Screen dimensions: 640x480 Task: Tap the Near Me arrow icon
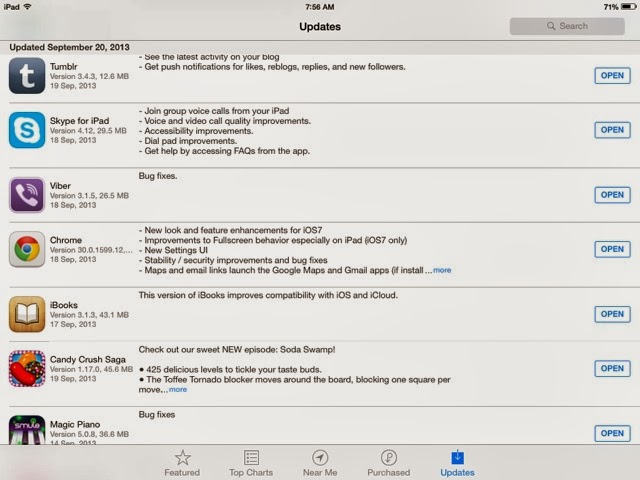(320, 458)
